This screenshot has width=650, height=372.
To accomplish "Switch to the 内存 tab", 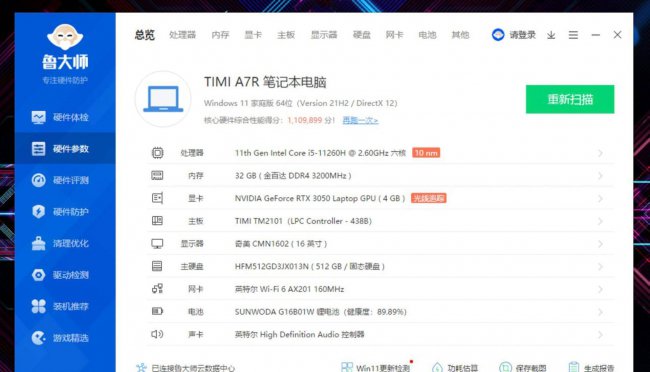I will pos(220,35).
